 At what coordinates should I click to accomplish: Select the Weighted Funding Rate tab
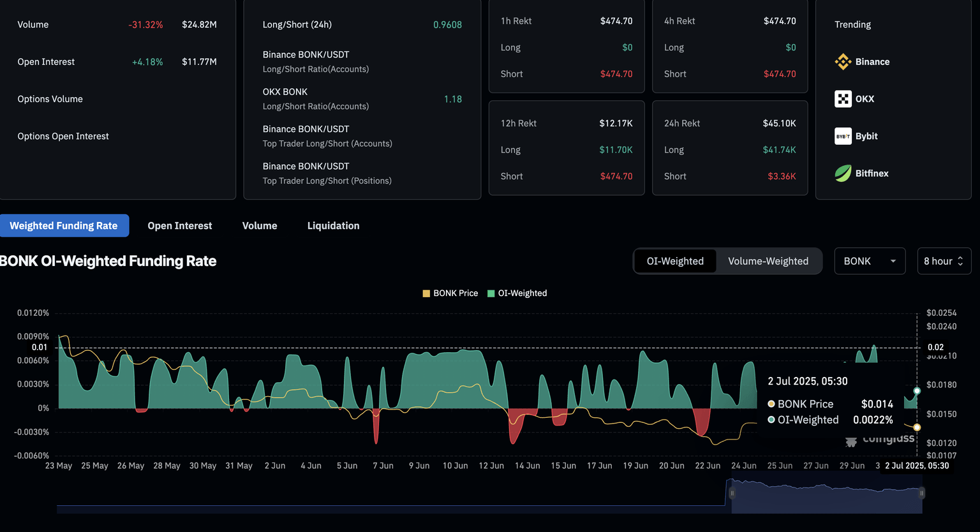click(64, 226)
